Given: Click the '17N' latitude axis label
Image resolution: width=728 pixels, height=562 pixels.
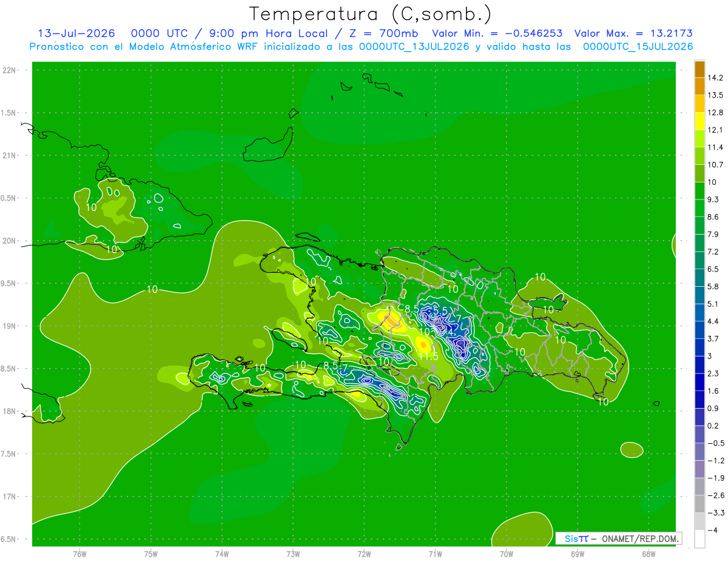Looking at the screenshot, I should tap(10, 497).
